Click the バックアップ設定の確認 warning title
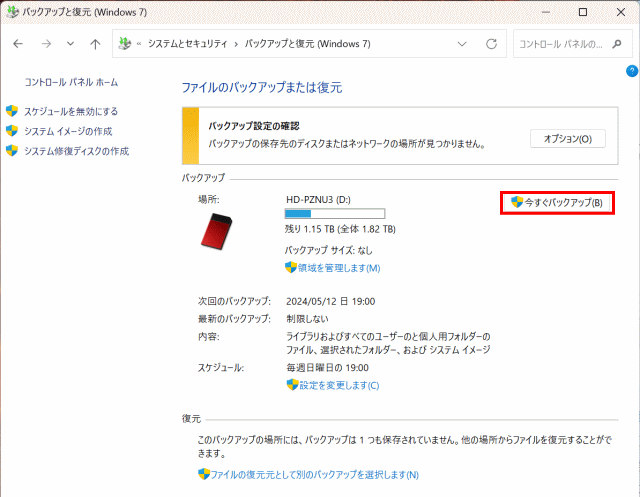Screen dimensions: 640x497 [254, 126]
